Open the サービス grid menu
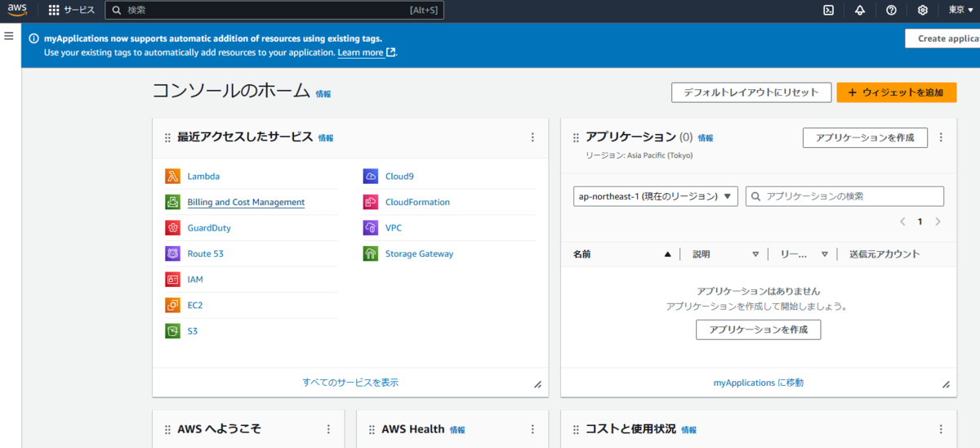 point(72,10)
